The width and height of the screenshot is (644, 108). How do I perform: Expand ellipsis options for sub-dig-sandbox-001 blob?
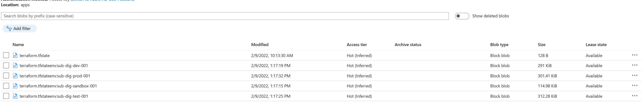click(x=635, y=85)
